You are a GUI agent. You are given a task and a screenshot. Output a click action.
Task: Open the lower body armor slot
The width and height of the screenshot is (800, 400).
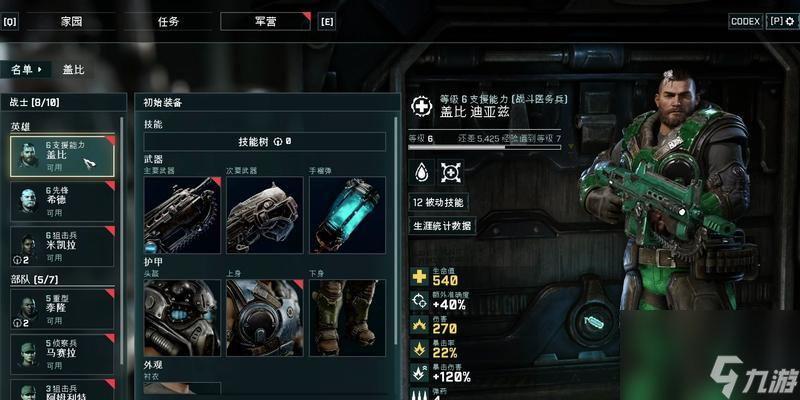[347, 317]
